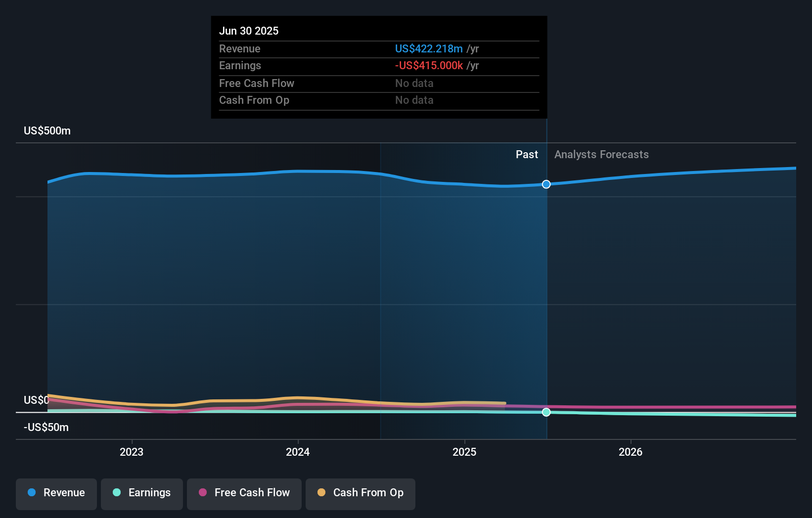Toggle the Revenue legend button
This screenshot has height=518, width=812.
coord(56,494)
